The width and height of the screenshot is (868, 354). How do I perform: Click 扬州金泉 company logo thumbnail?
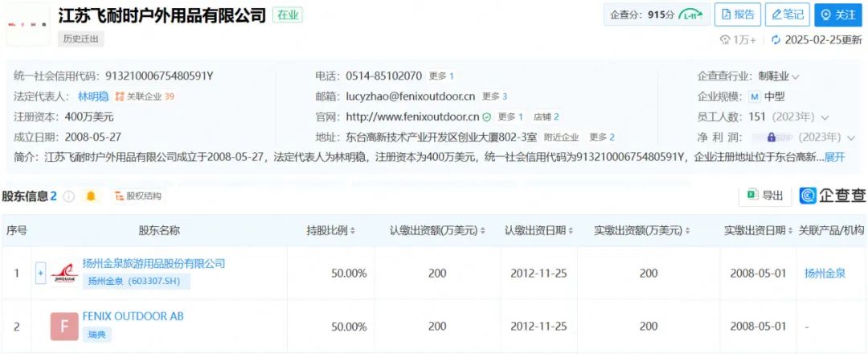coord(64,274)
